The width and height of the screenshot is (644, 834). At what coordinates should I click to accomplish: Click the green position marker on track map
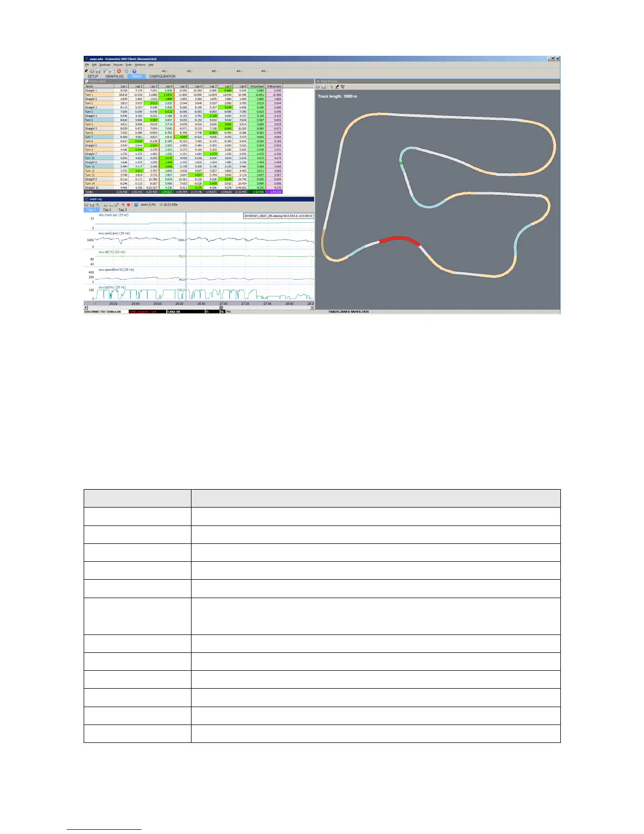(x=401, y=164)
